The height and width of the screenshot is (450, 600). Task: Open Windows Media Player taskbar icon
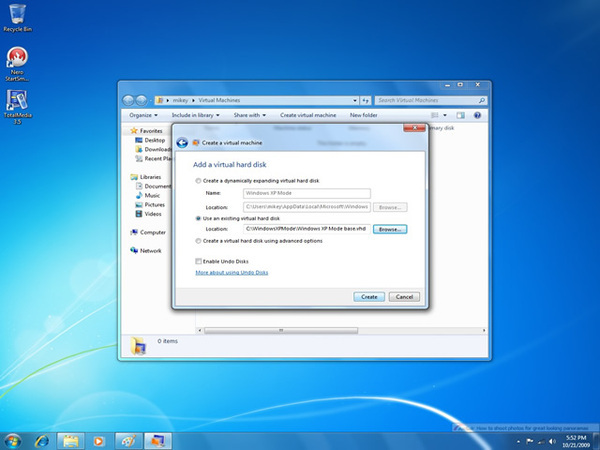99,441
